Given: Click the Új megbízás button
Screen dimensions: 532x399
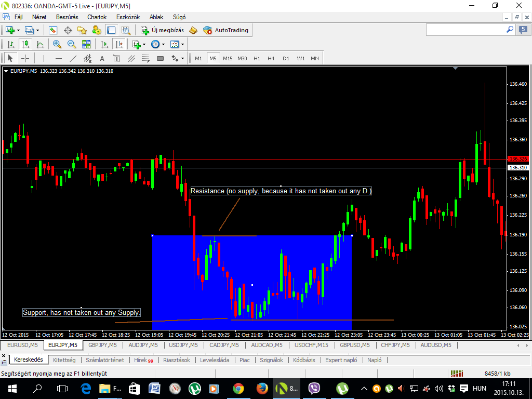Looking at the screenshot, I should coord(163,30).
